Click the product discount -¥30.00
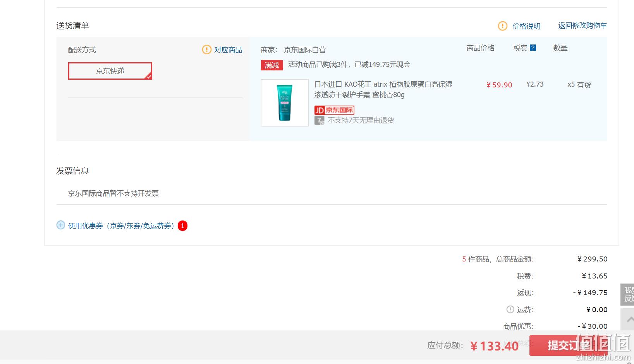 click(x=593, y=326)
